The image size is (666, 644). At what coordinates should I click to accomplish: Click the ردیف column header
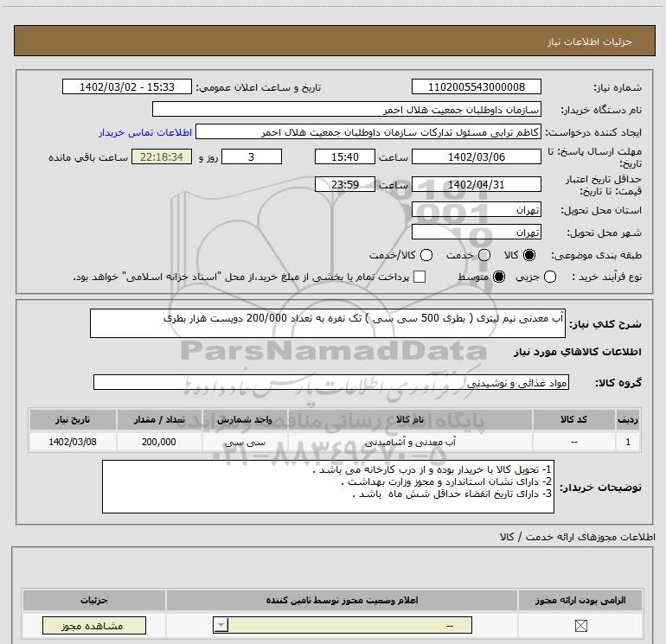click(628, 419)
